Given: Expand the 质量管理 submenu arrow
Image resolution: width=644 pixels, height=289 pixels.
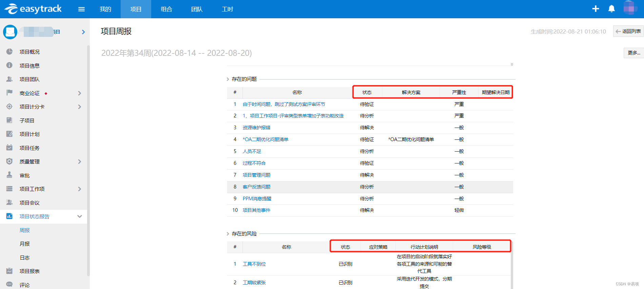Looking at the screenshot, I should tap(80, 161).
